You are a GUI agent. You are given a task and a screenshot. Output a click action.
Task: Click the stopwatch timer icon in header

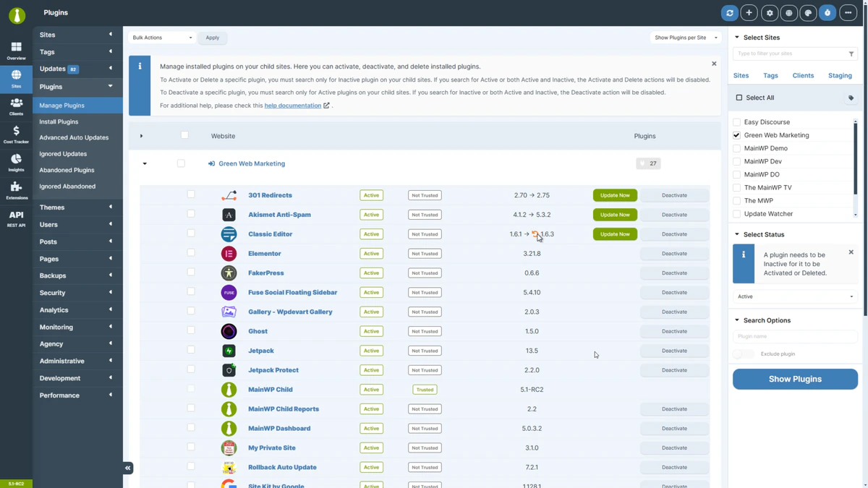pos(827,13)
